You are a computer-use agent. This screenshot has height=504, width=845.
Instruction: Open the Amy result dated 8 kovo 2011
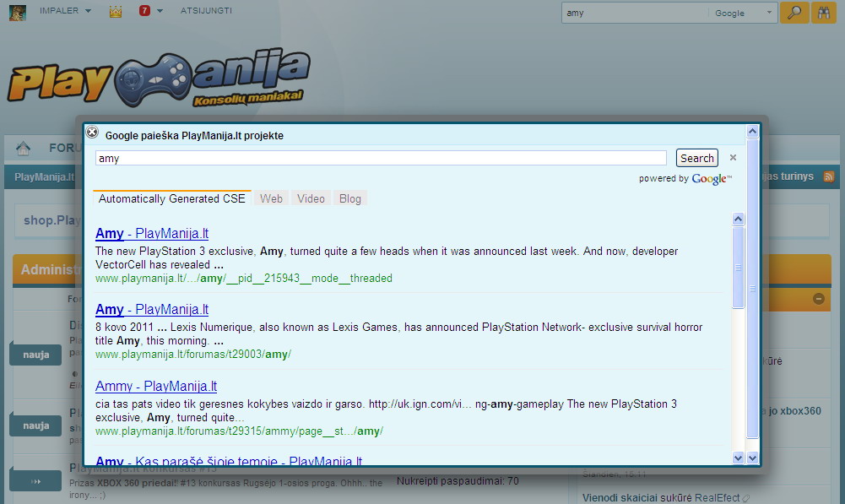pyautogui.click(x=152, y=310)
